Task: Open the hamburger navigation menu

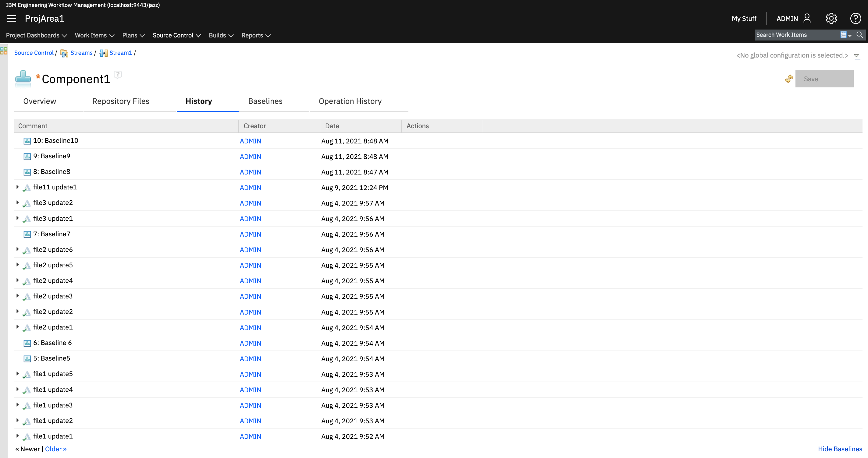Action: click(x=12, y=18)
